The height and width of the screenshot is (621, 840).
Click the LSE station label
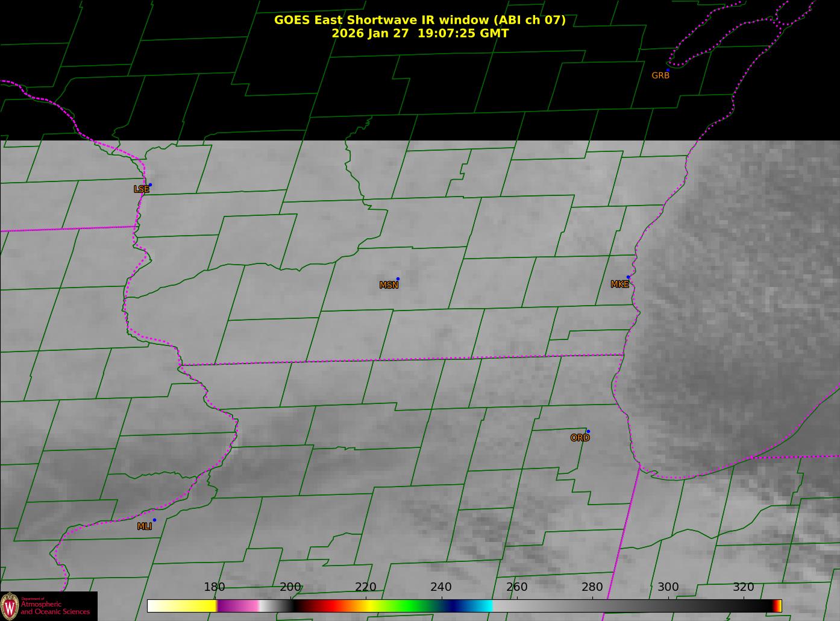tap(141, 189)
